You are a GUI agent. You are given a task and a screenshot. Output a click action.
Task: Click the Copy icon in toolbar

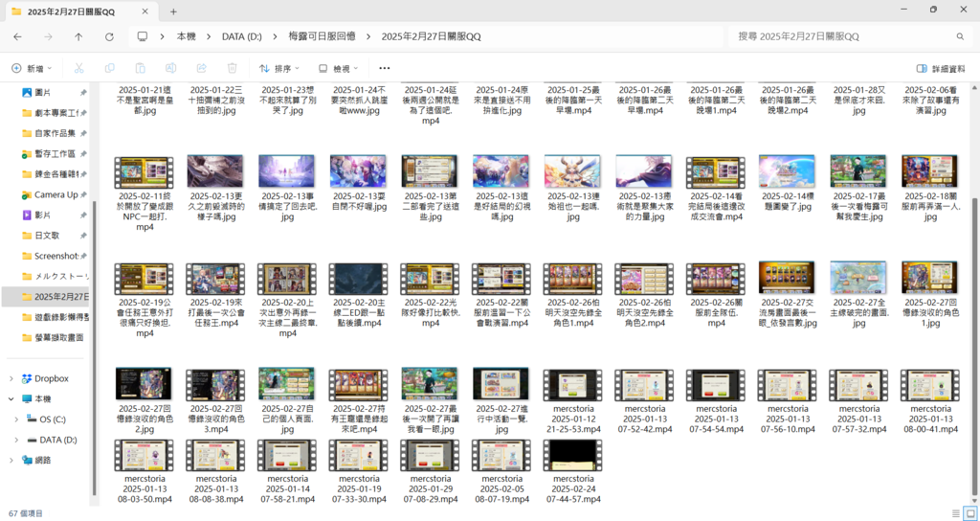[110, 68]
